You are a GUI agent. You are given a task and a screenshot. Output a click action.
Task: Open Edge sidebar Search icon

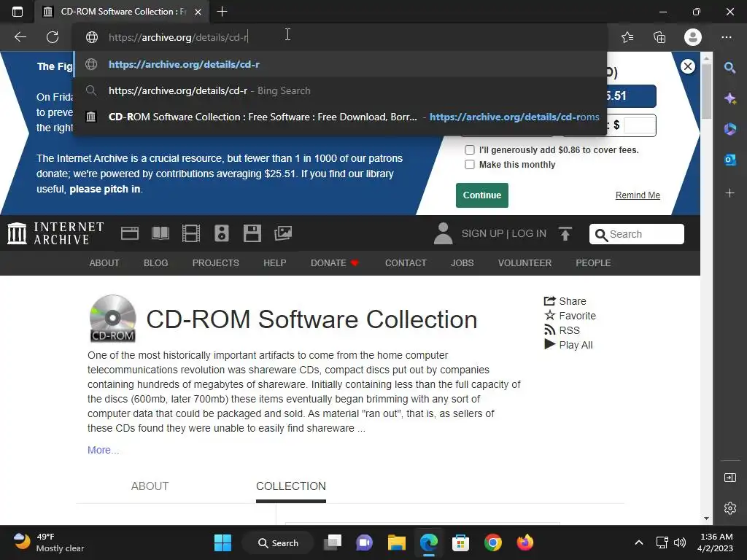point(729,68)
